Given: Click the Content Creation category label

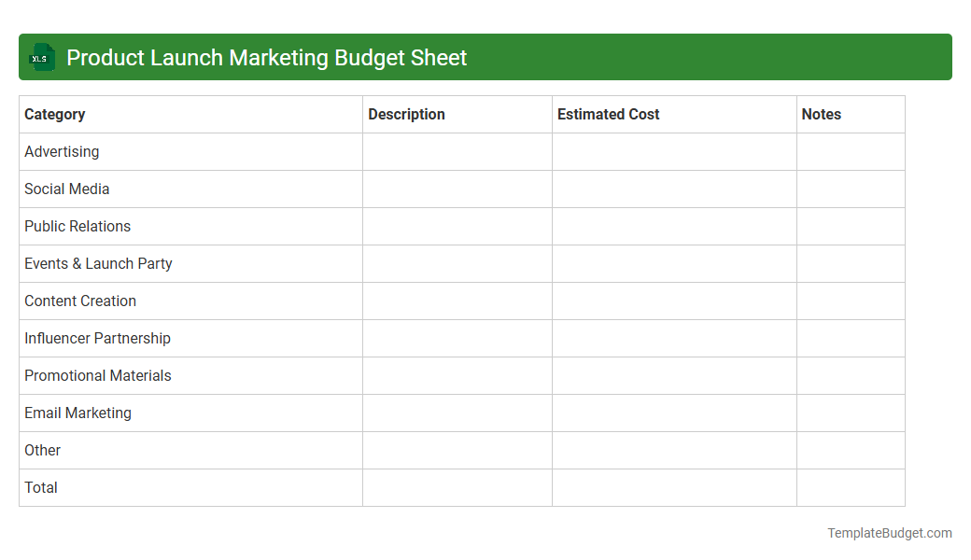Looking at the screenshot, I should (x=79, y=301).
